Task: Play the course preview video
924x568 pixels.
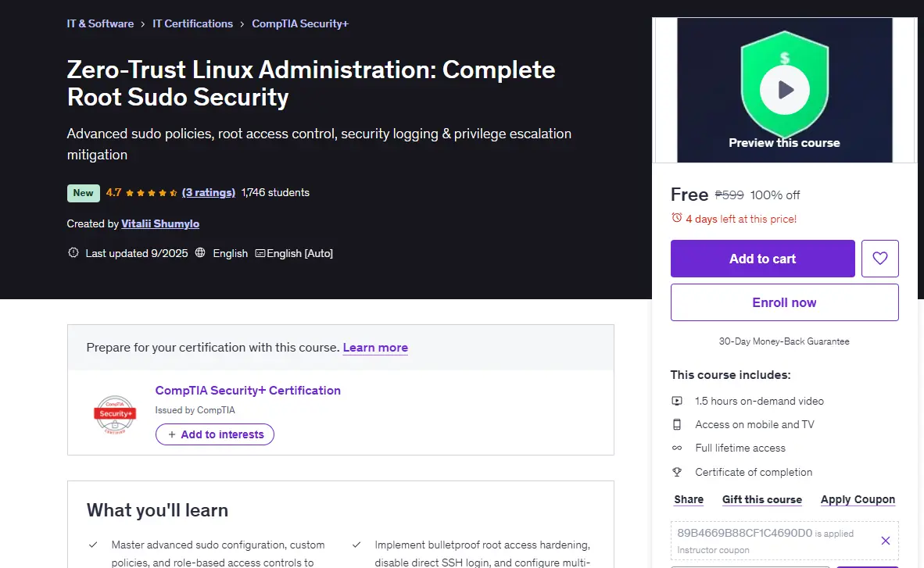Action: [784, 90]
